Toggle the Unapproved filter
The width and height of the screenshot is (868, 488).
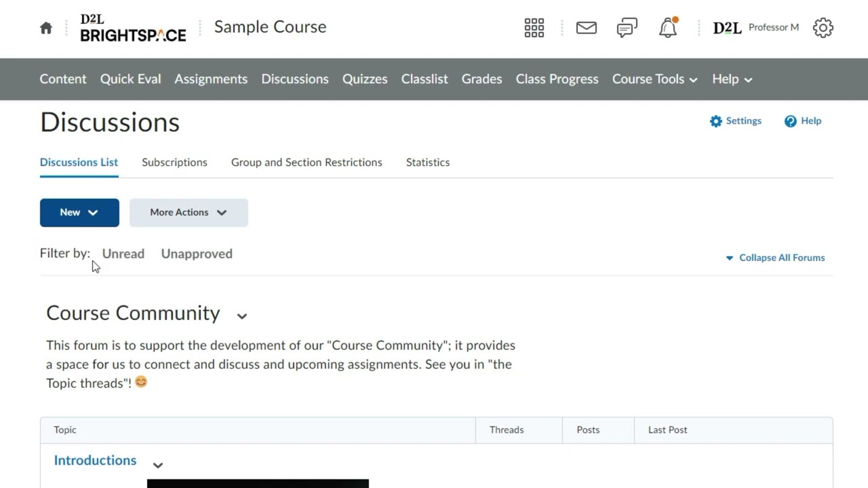tap(197, 253)
